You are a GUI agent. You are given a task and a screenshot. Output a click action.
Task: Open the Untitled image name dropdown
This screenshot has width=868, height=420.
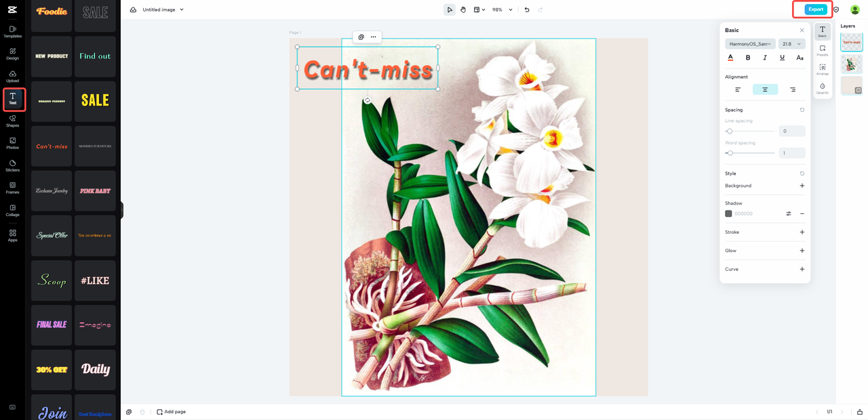(x=163, y=9)
